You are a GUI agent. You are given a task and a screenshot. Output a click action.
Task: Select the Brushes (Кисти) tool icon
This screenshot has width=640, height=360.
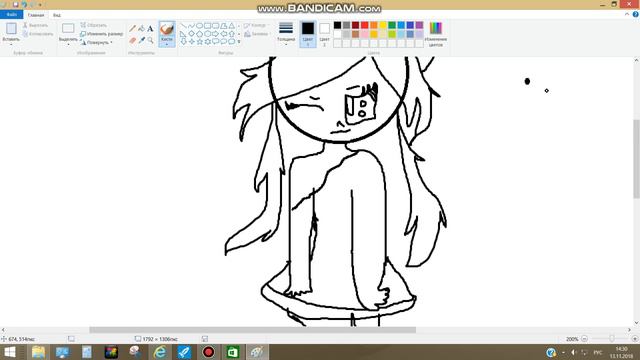167,29
